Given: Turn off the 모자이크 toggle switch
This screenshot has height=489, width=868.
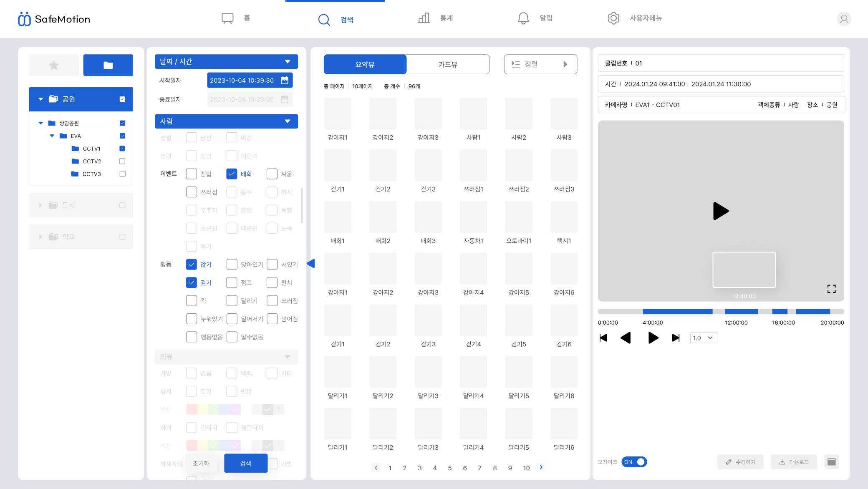Looking at the screenshot, I should pos(634,462).
